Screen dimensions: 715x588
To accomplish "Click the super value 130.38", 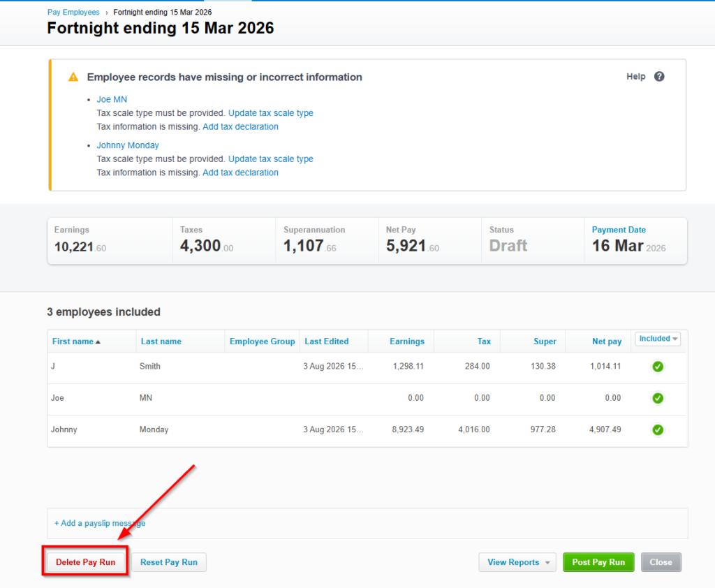I will pos(543,367).
